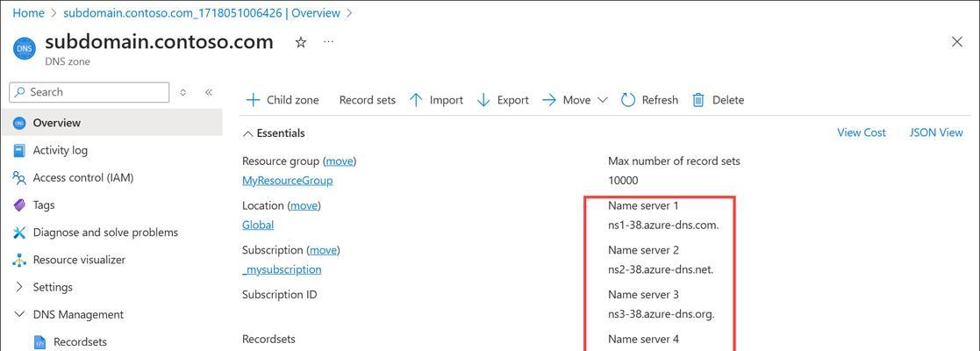Add a Child zone

(x=283, y=100)
